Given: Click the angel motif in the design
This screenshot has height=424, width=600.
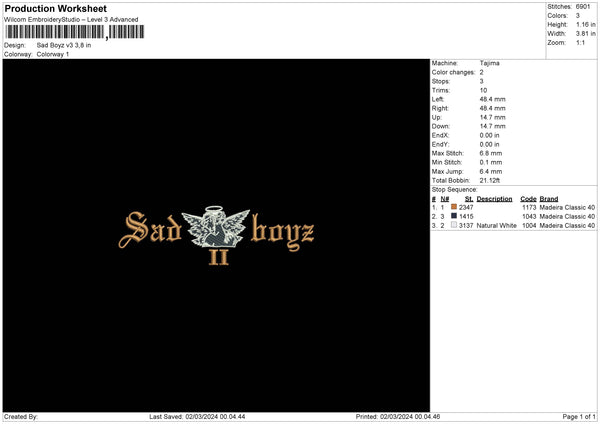Looking at the screenshot, I should 216,227.
